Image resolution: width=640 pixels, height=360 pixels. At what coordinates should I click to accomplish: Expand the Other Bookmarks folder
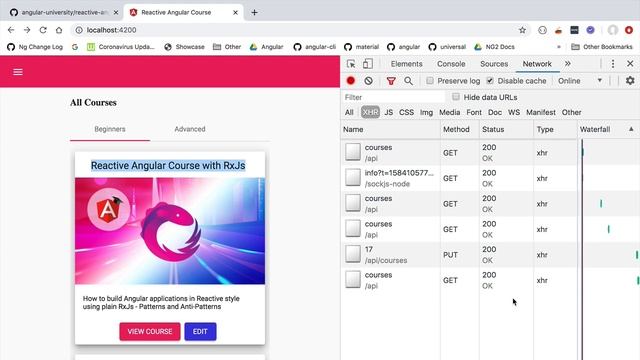tap(602, 47)
